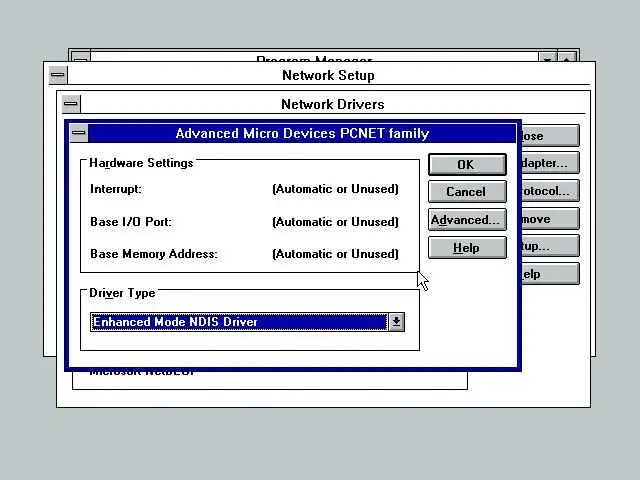Click the Base Memory Address value
This screenshot has height=480, width=640.
click(335, 254)
